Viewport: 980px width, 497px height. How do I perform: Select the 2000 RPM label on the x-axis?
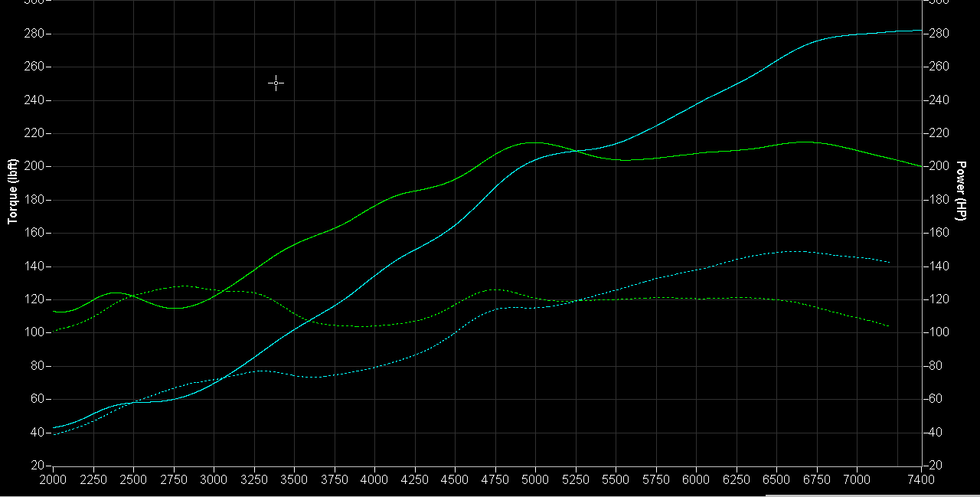(53, 479)
